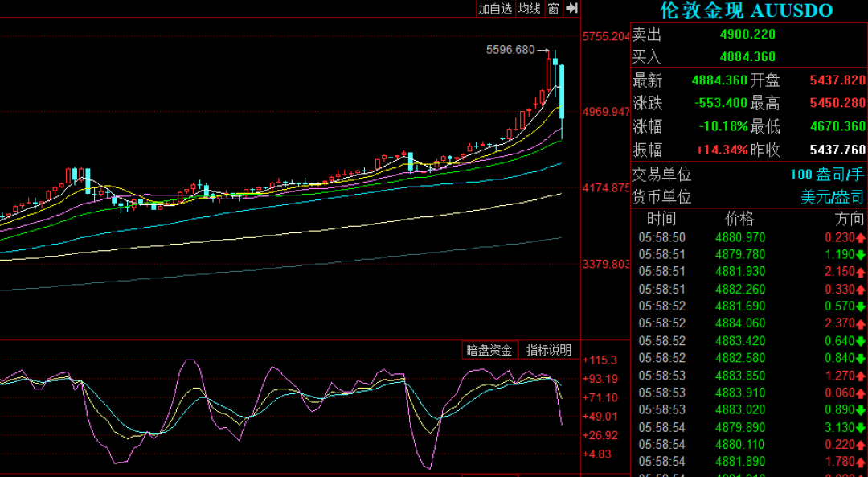Add instrument via 加自选 button

pyautogui.click(x=495, y=9)
